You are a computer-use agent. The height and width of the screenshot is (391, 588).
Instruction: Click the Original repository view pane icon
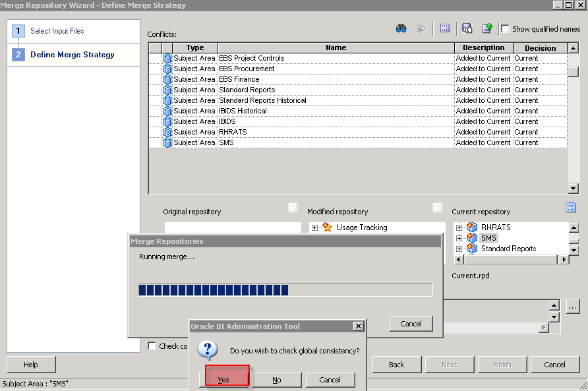click(293, 208)
